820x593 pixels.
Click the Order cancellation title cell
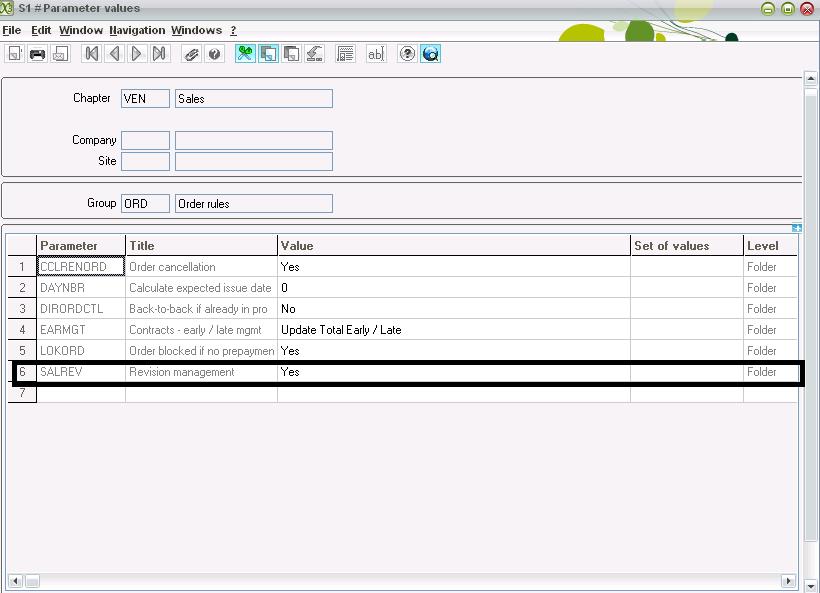[x=201, y=267]
